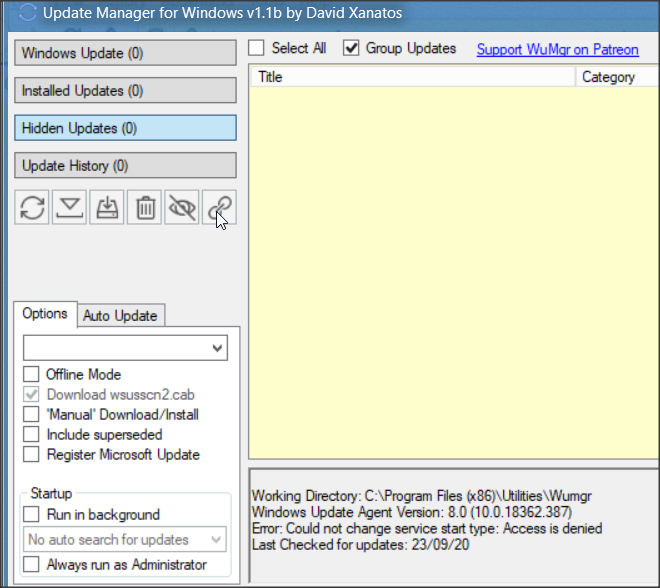Screen dimensions: 660x588
Task: Click the app icon in title bar
Action: pos(28,13)
